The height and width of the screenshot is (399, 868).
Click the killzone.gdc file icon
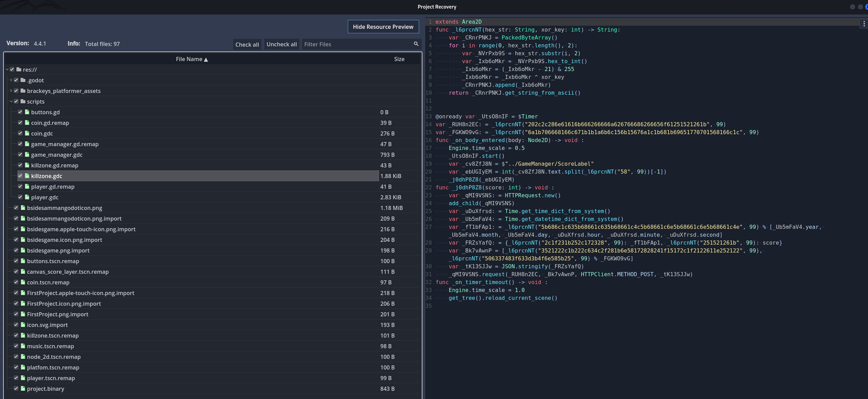(x=27, y=176)
